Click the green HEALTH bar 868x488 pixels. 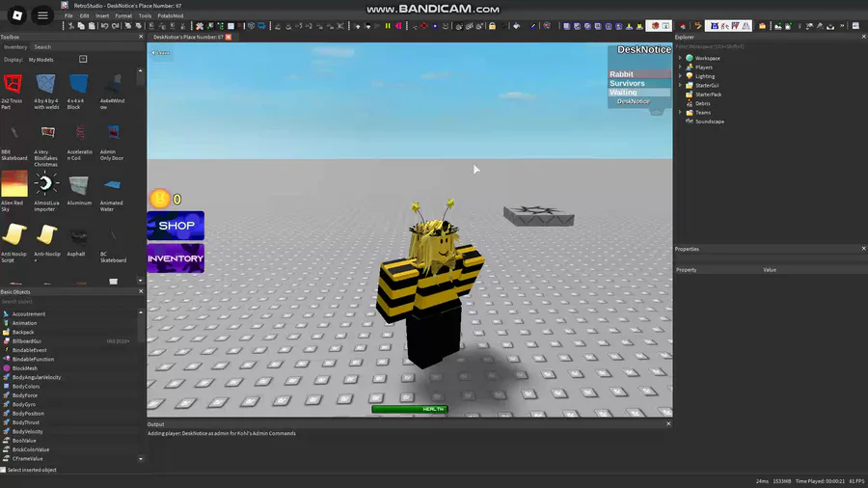[410, 409]
